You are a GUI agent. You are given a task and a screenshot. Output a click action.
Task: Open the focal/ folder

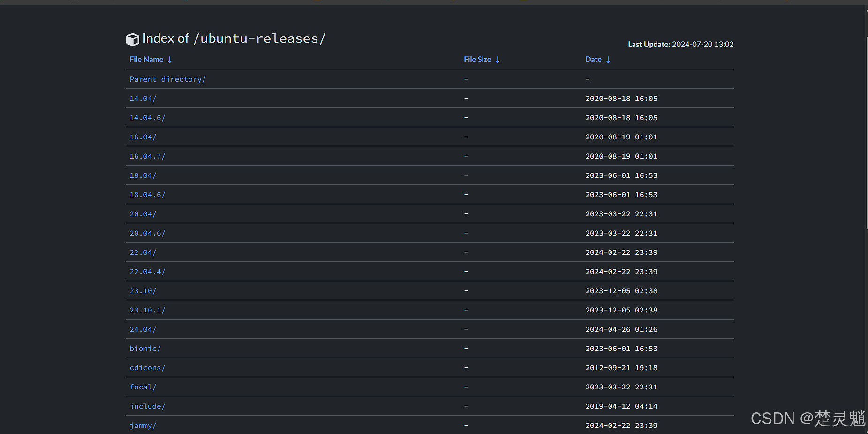pyautogui.click(x=143, y=387)
